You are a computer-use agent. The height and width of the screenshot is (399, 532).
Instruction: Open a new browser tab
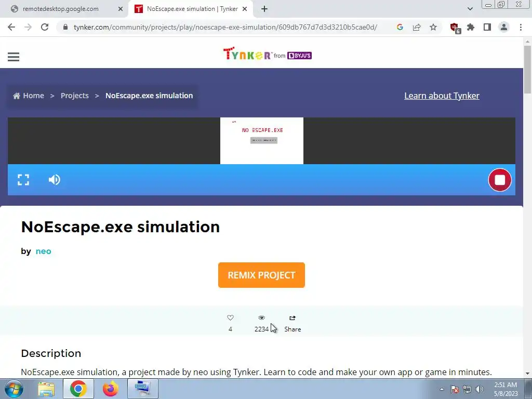[x=264, y=9]
